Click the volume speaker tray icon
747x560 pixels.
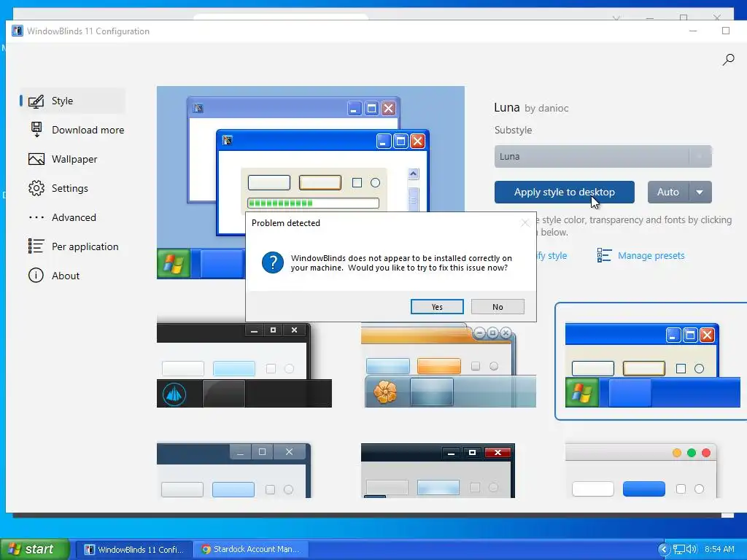692,550
